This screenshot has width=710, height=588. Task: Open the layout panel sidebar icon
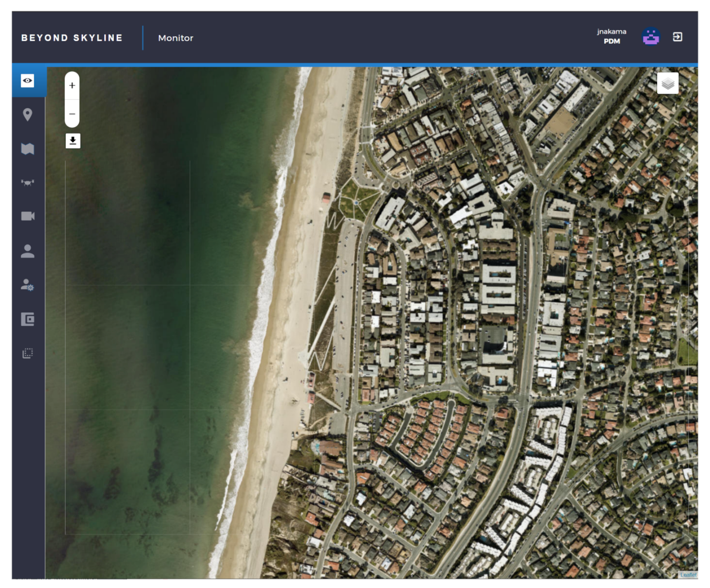pos(28,319)
